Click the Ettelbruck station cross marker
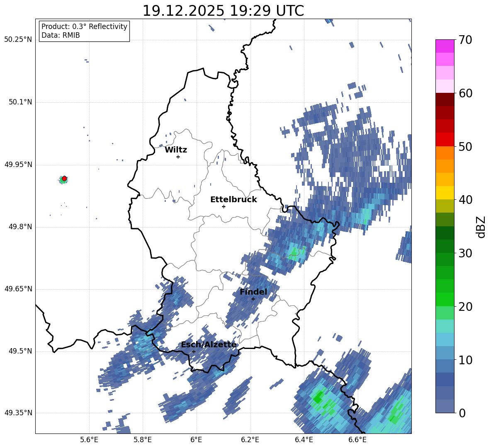The image size is (491, 448). pos(224,206)
